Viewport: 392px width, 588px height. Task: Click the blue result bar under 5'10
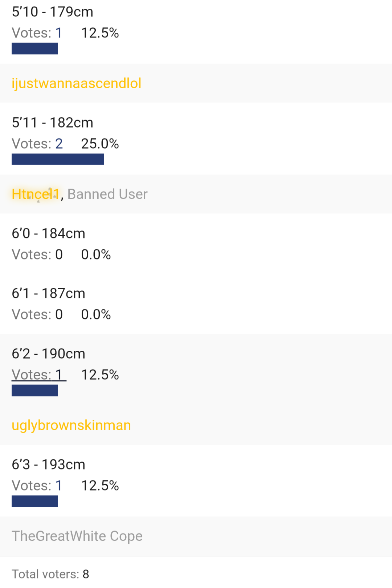[34, 48]
